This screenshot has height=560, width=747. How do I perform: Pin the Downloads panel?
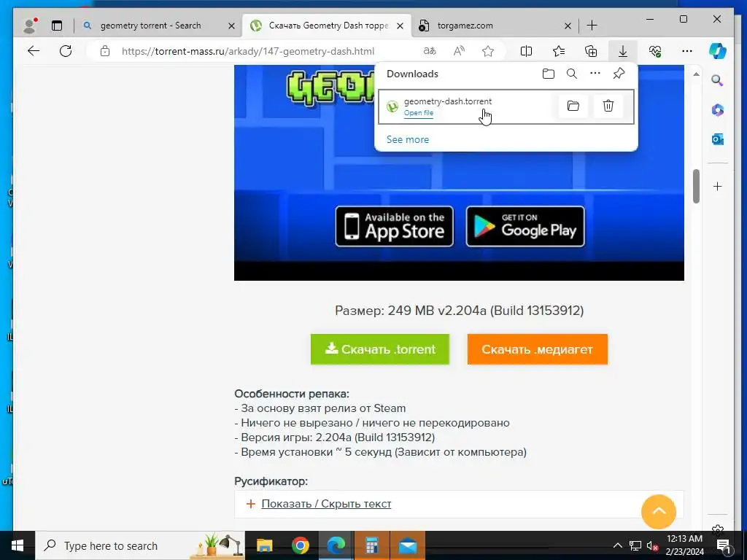[x=619, y=74]
